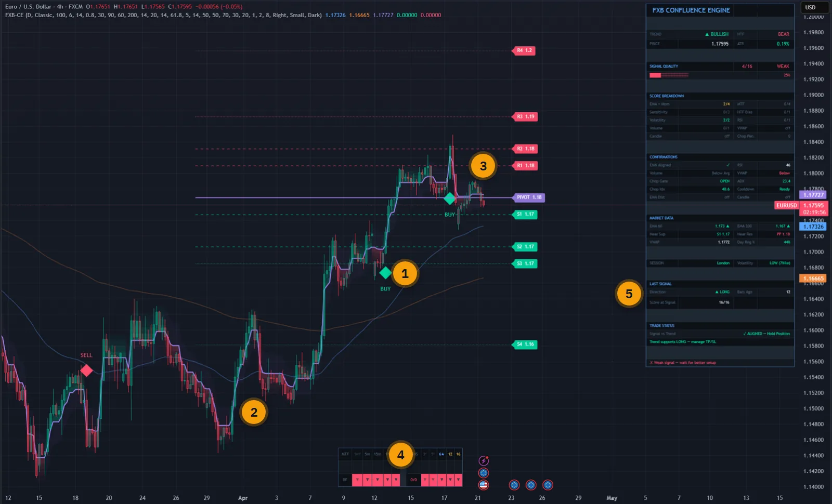Click the 'Weak signal' warning line
832x504 pixels.
click(x=683, y=363)
